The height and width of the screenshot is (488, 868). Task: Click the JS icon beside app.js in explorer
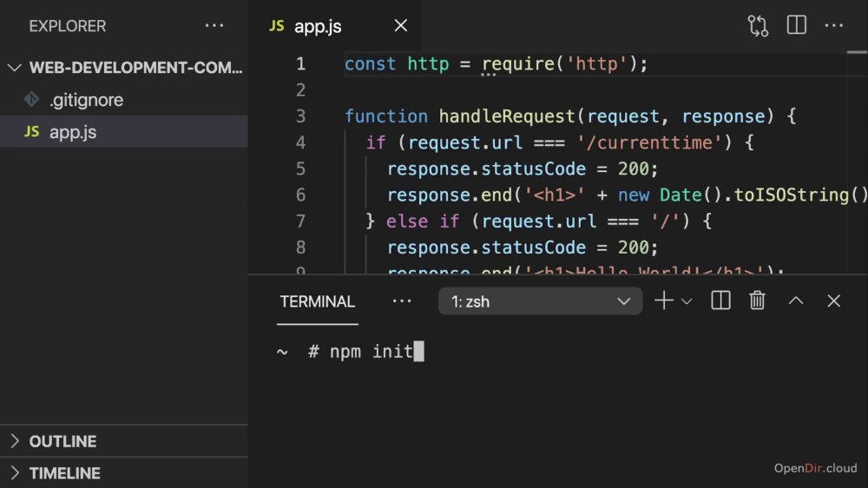[31, 132]
